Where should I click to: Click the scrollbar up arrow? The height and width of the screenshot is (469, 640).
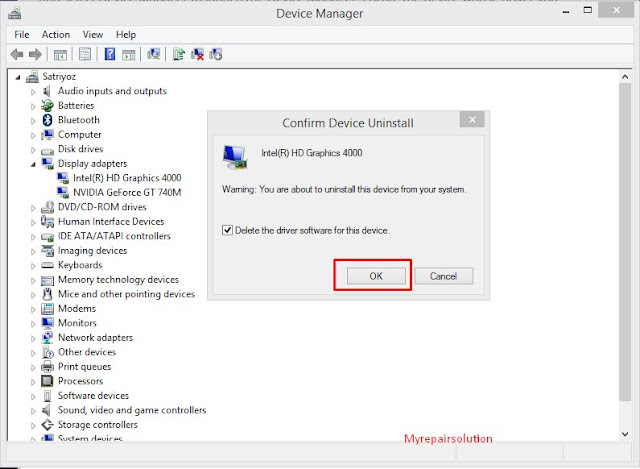[625, 76]
